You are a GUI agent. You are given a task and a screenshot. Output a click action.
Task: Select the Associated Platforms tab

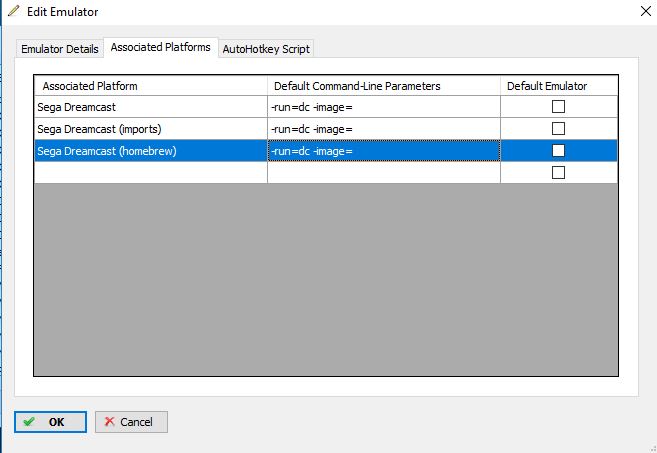tap(160, 47)
